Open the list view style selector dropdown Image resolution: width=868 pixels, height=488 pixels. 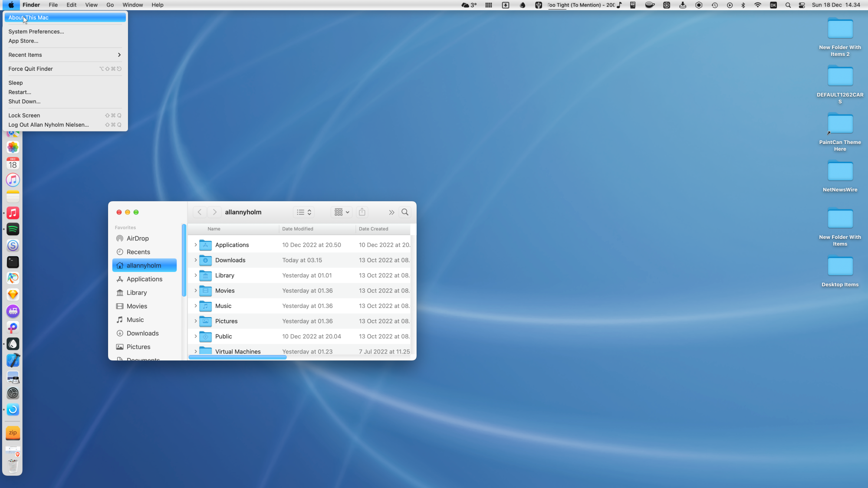click(x=304, y=212)
